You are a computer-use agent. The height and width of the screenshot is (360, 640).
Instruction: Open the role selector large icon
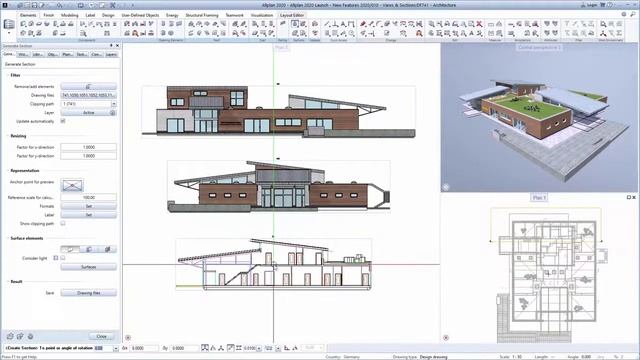(x=9, y=24)
